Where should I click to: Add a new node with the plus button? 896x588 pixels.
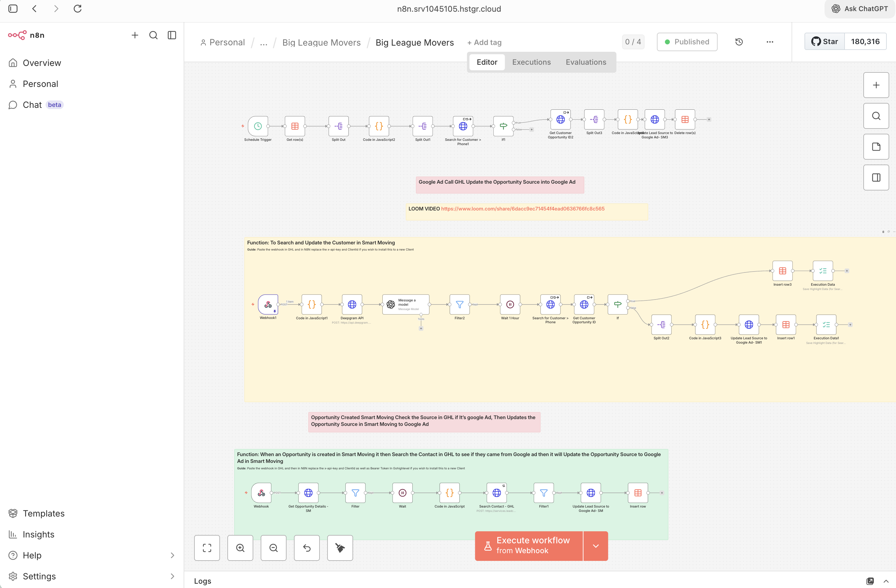pyautogui.click(x=876, y=85)
